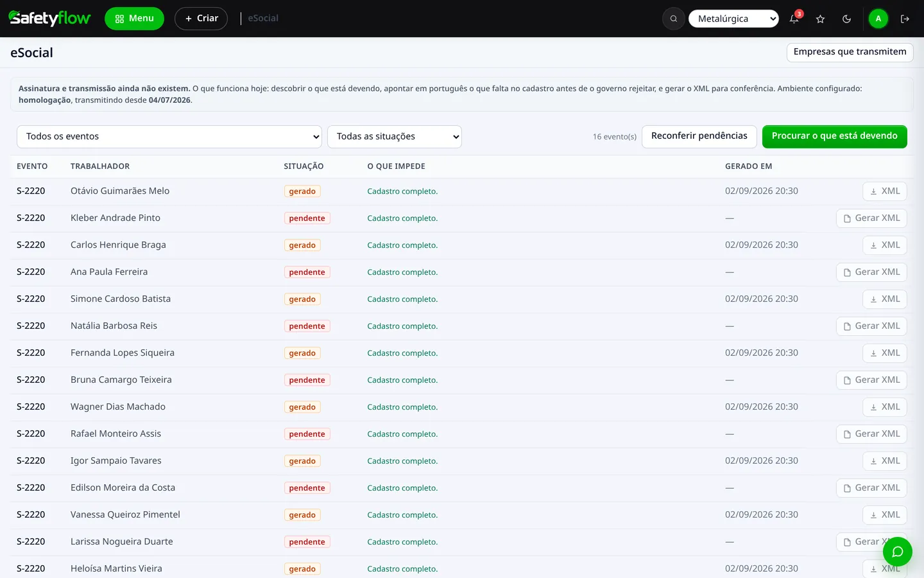The image size is (924, 578).
Task: Generate XML for Ana Paula Ferreira
Action: coord(871,272)
